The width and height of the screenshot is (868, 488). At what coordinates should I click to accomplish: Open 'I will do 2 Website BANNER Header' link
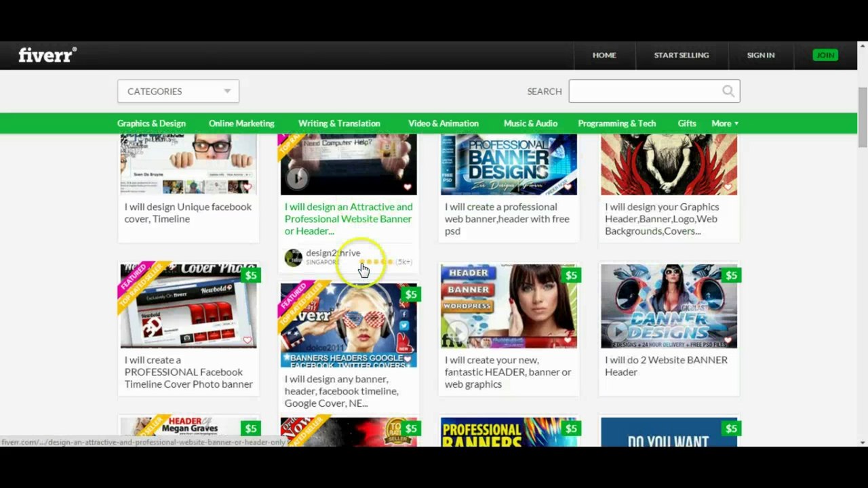pos(666,366)
